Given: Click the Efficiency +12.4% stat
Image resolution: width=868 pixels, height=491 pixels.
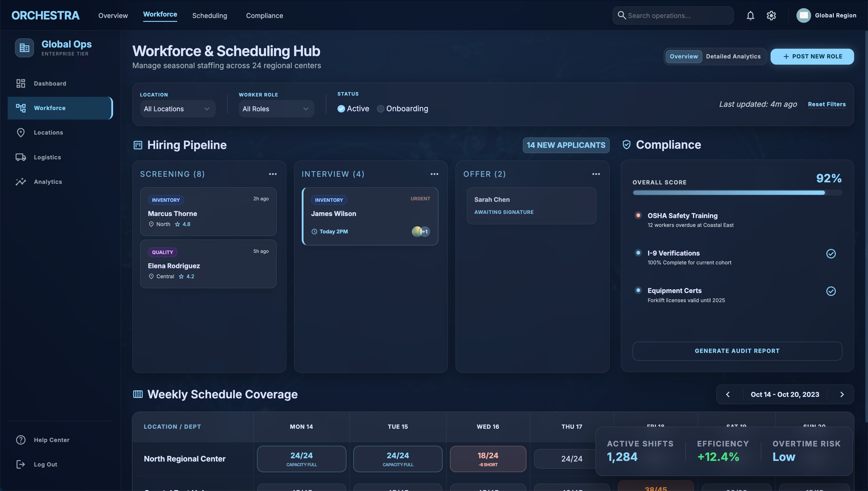Looking at the screenshot, I should click(x=723, y=451).
